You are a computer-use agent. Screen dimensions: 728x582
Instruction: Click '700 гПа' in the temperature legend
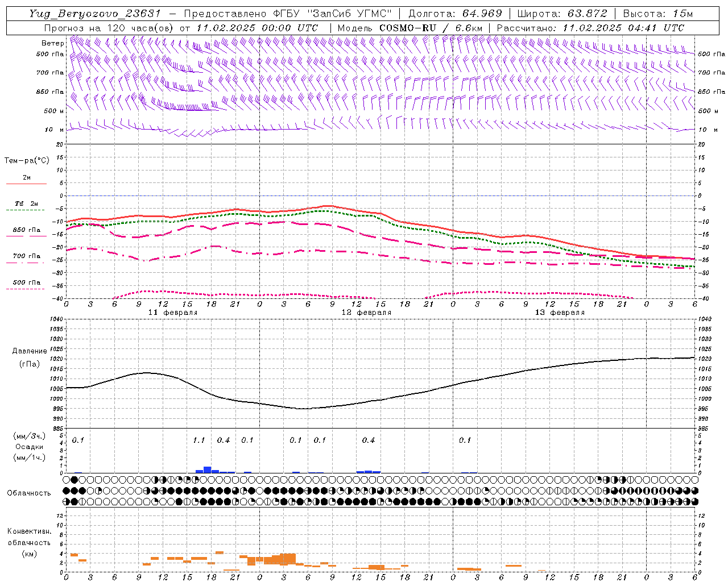pyautogui.click(x=27, y=256)
